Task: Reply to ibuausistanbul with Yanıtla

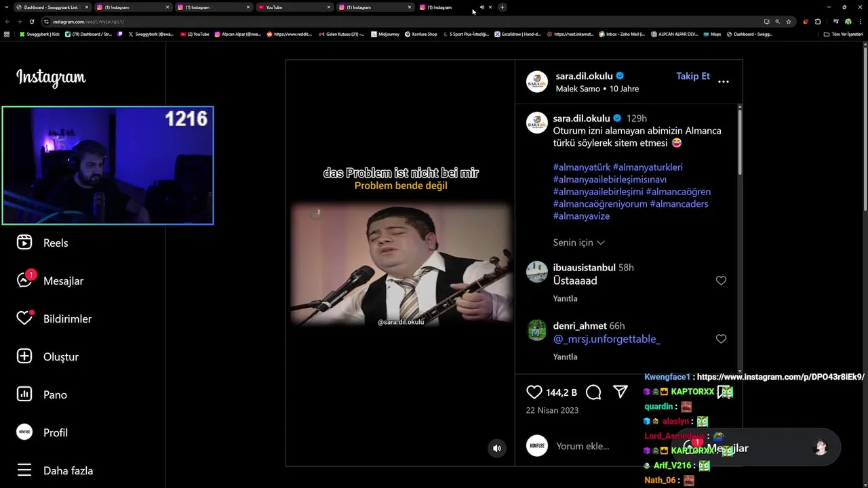Action: 565,299
